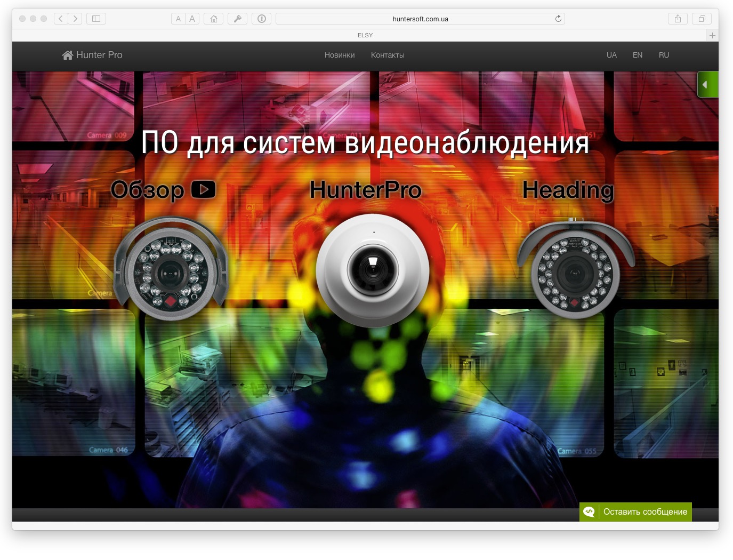The height and width of the screenshot is (560, 733).
Task: Select the ELSY tab
Action: (365, 35)
